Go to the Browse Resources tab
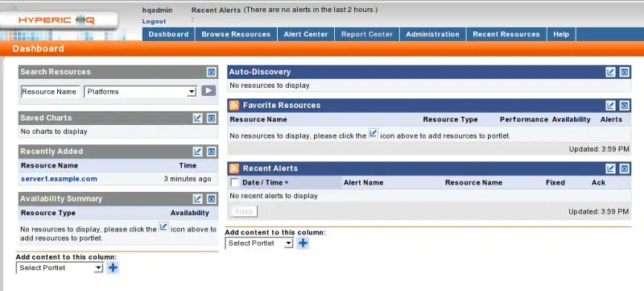This screenshot has height=291, width=644. pos(236,35)
